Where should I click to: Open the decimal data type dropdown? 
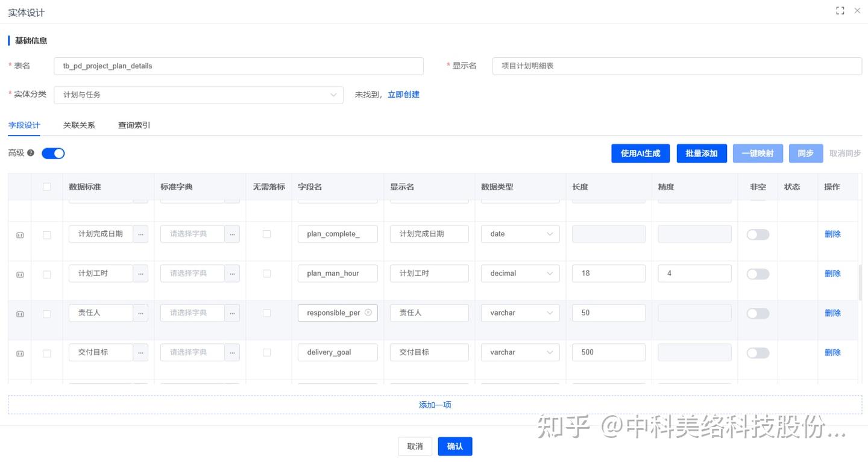point(520,273)
